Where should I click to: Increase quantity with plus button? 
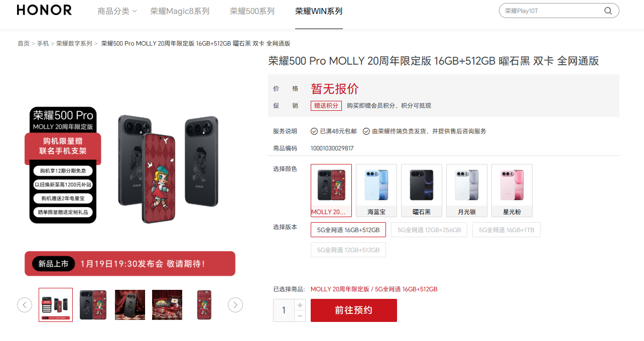(300, 305)
